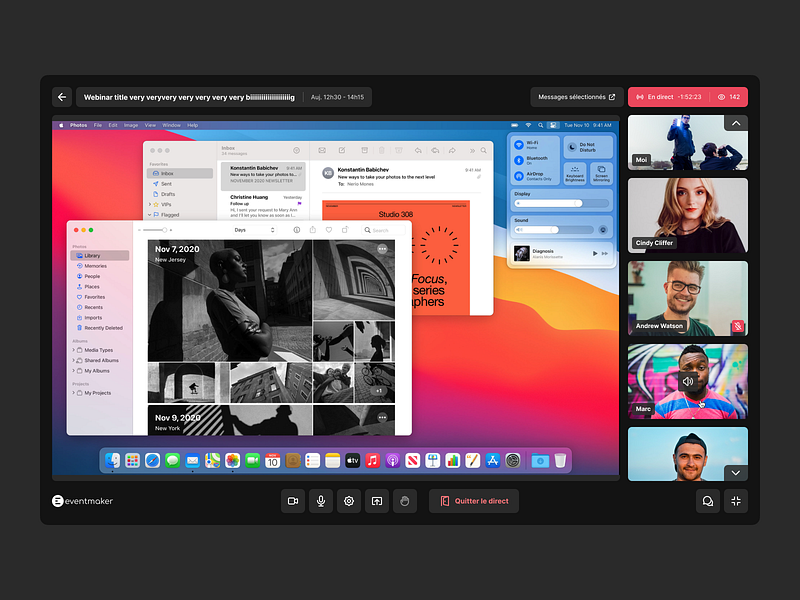
Task: Expand My Albums group
Action: click(73, 371)
